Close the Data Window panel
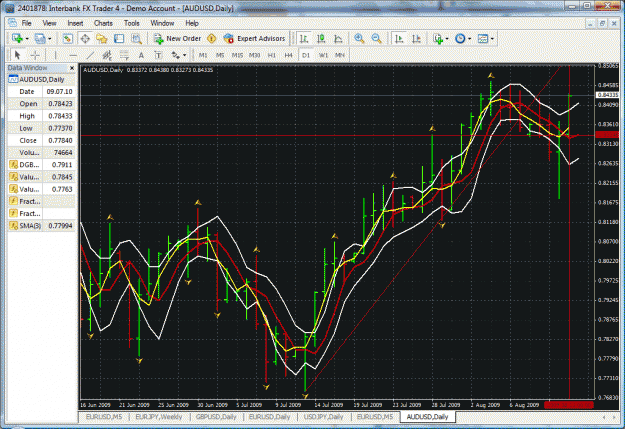Screen dimensions: 625x429 pos(72,68)
